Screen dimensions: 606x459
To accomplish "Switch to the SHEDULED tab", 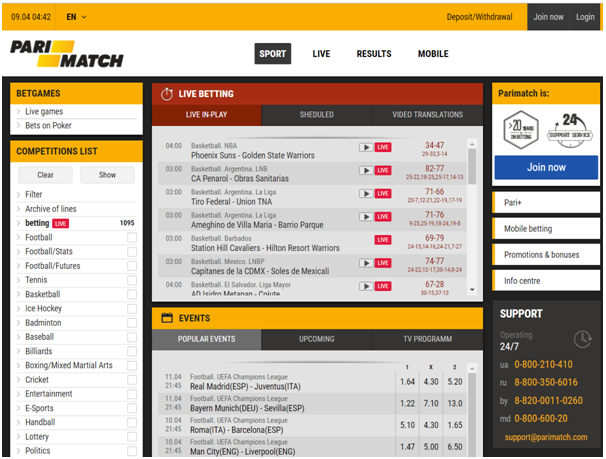I will point(317,115).
